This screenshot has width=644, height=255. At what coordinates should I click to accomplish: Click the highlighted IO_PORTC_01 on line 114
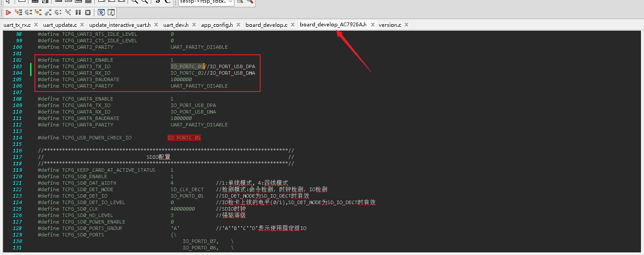point(184,138)
